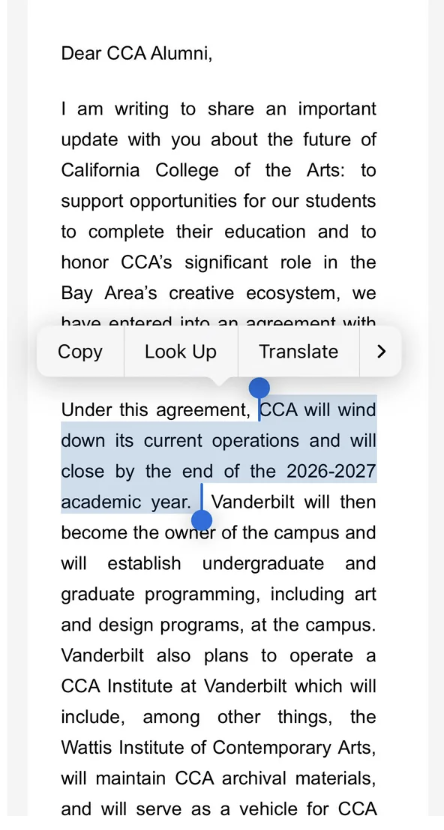Choose Look Up from the popup menu
Viewport: 444px width, 830px height.
click(181, 351)
